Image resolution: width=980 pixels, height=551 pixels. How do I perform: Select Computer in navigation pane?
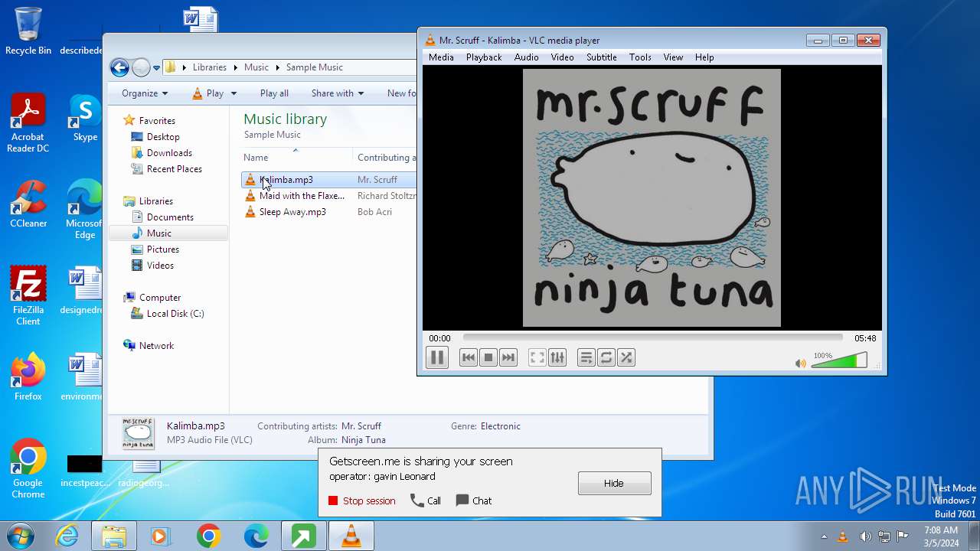click(x=160, y=298)
